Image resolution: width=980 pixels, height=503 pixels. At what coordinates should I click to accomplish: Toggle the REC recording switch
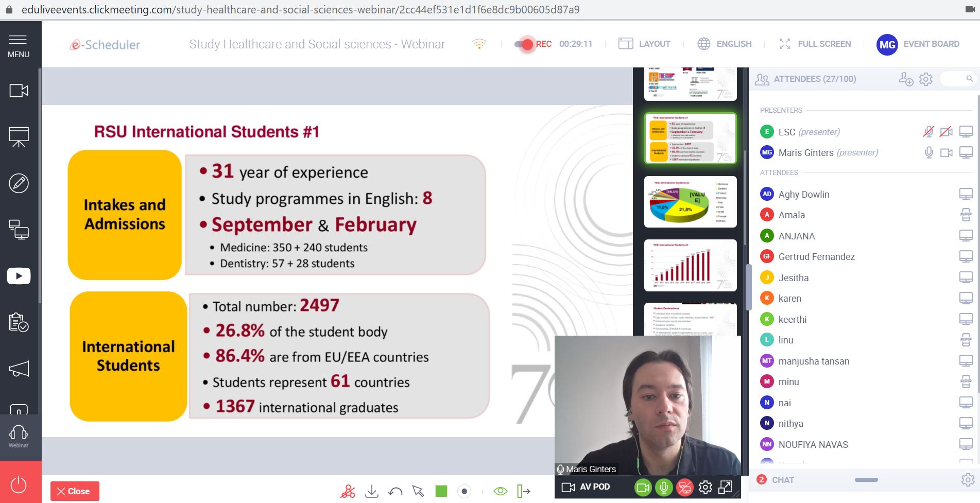pyautogui.click(x=524, y=44)
